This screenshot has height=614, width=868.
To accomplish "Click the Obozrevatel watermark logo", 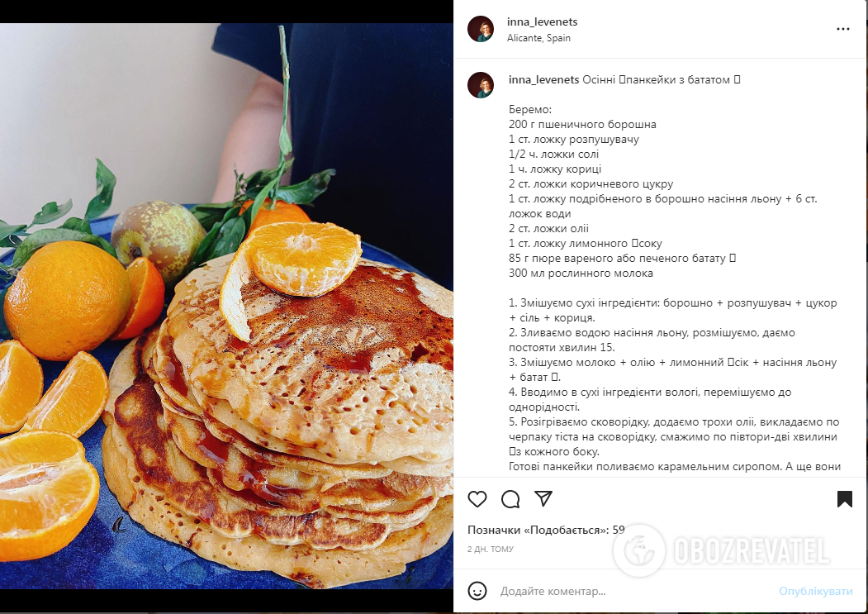I will [x=721, y=551].
